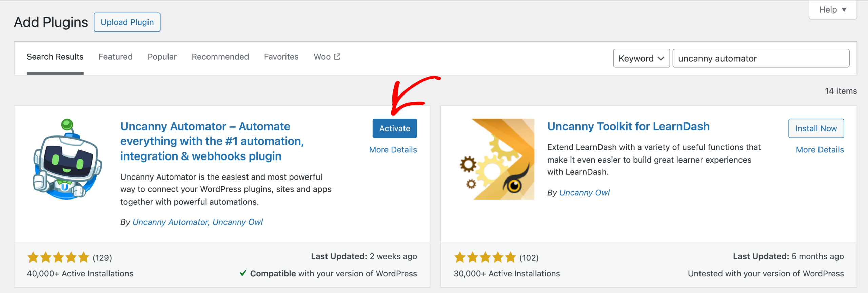Go to the Favorites tab
Screen dimensions: 868x293
click(281, 57)
